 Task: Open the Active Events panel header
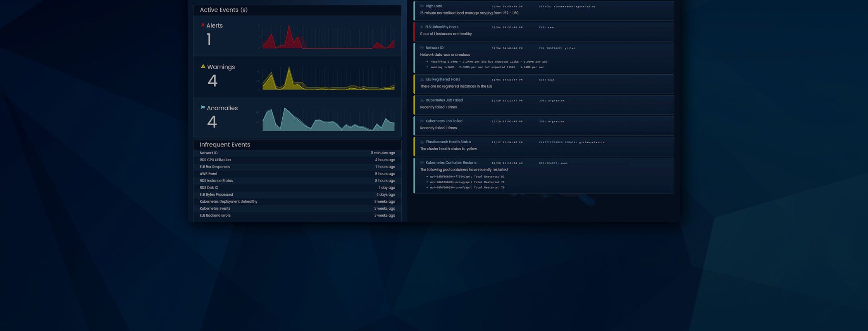click(224, 10)
